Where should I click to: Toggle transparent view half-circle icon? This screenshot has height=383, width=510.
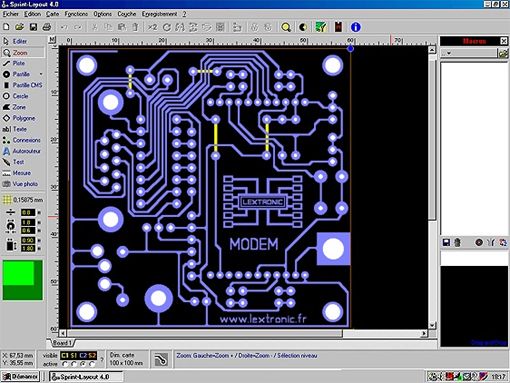point(303,27)
